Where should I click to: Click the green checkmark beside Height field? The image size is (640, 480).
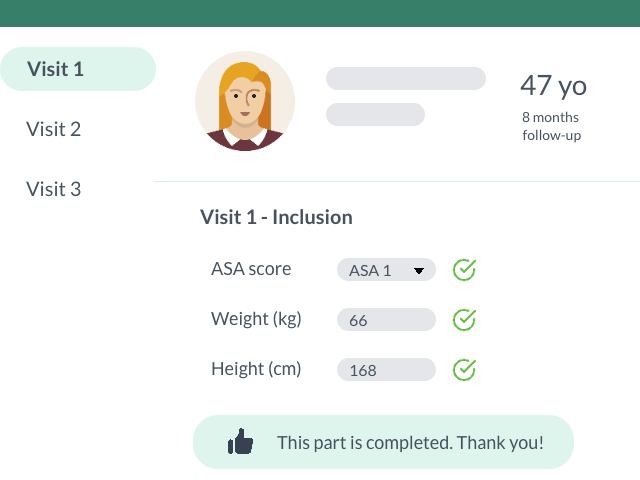(464, 370)
